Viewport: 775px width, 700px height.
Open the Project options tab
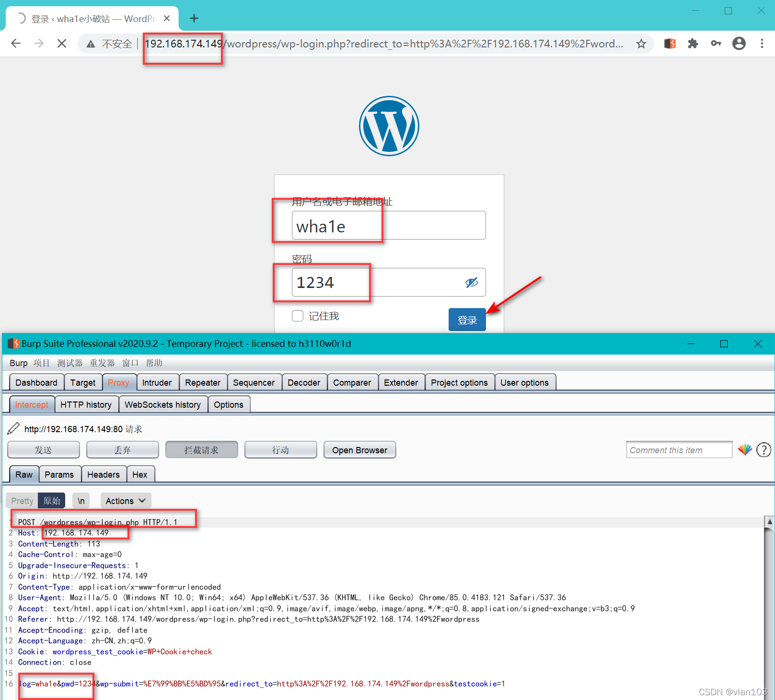point(459,382)
